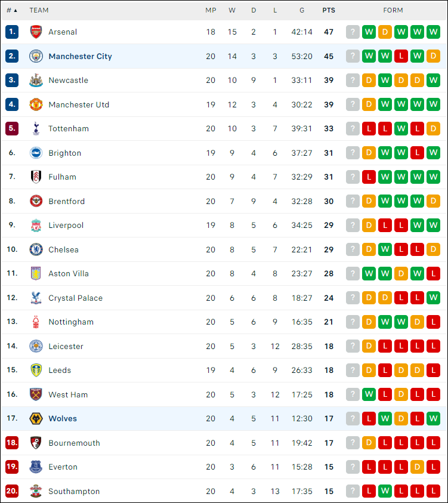
Task: Select the Crystal Palace team name
Action: [75, 298]
